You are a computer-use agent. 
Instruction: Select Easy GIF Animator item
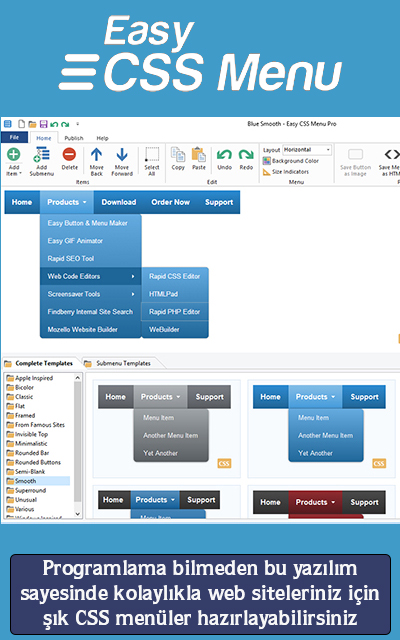tap(91, 241)
